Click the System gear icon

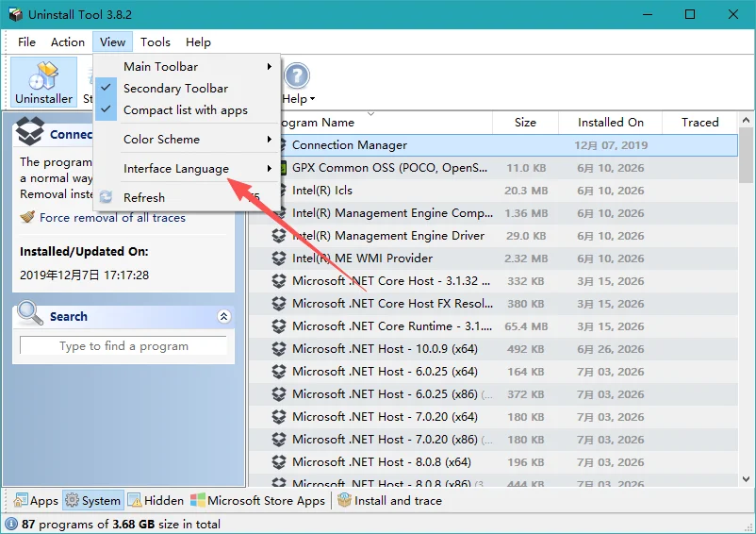(72, 500)
